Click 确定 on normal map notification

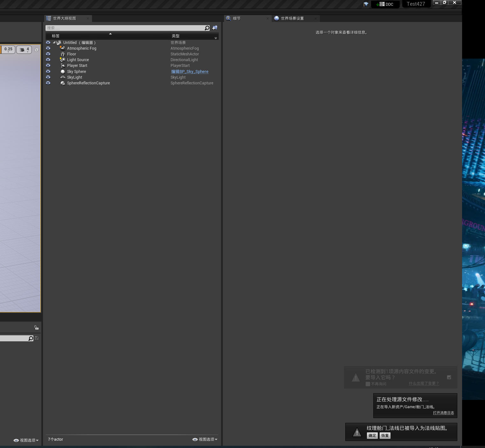click(372, 436)
